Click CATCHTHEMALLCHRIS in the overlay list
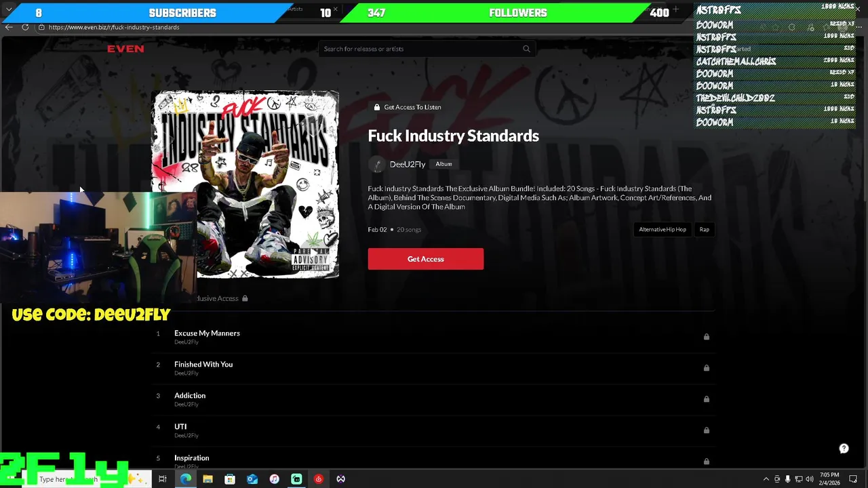 (x=736, y=62)
